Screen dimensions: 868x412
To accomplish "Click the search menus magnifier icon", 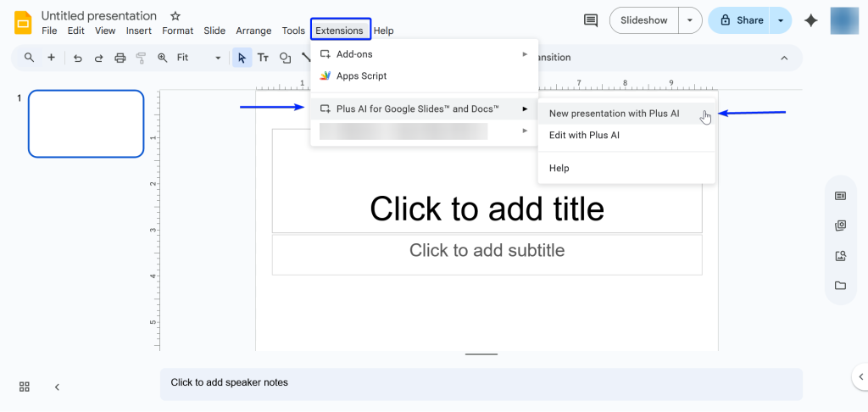I will (x=30, y=58).
